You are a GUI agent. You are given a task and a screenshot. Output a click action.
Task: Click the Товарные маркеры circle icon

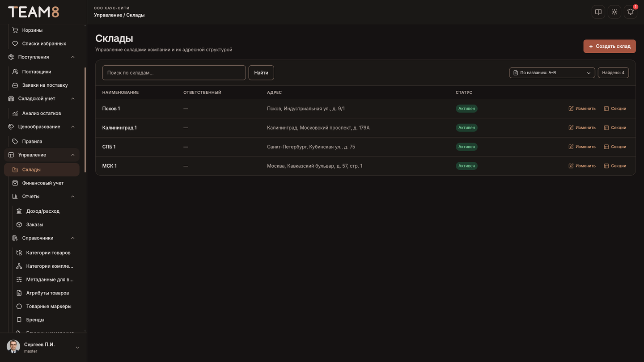(x=19, y=307)
